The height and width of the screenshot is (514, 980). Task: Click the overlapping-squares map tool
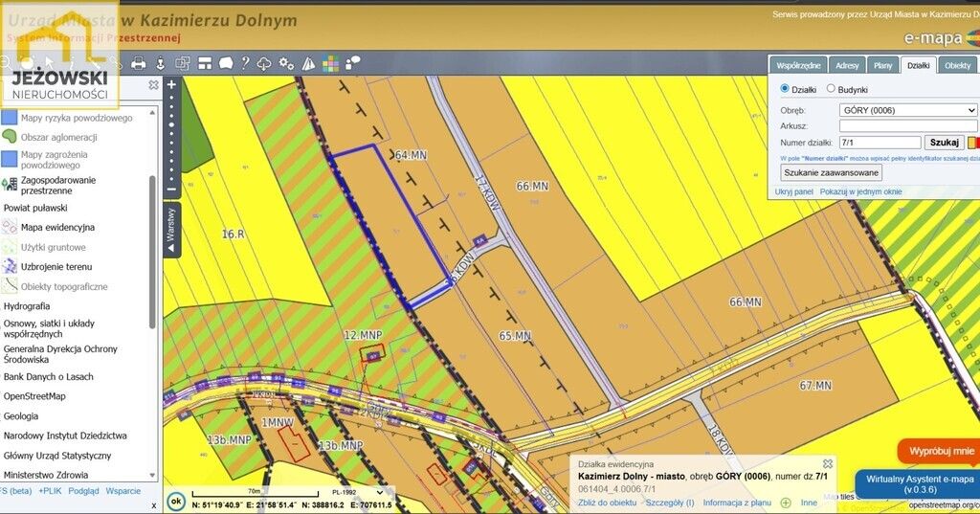point(183,63)
